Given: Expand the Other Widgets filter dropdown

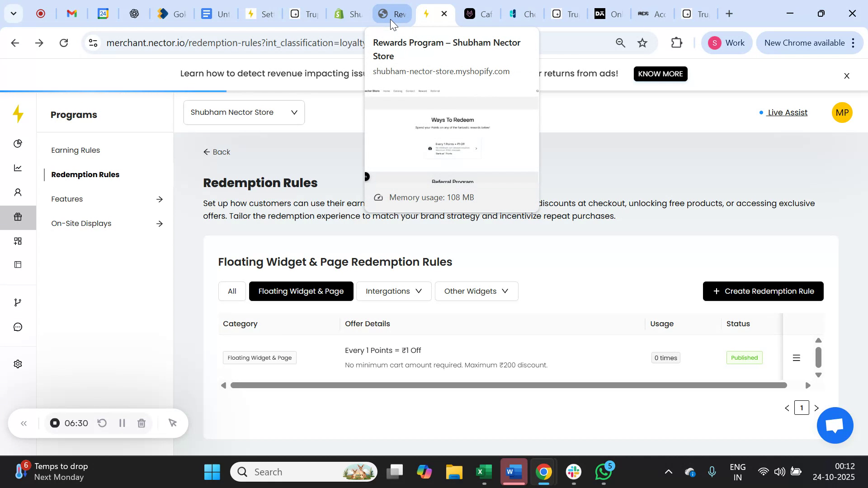Looking at the screenshot, I should (x=476, y=291).
